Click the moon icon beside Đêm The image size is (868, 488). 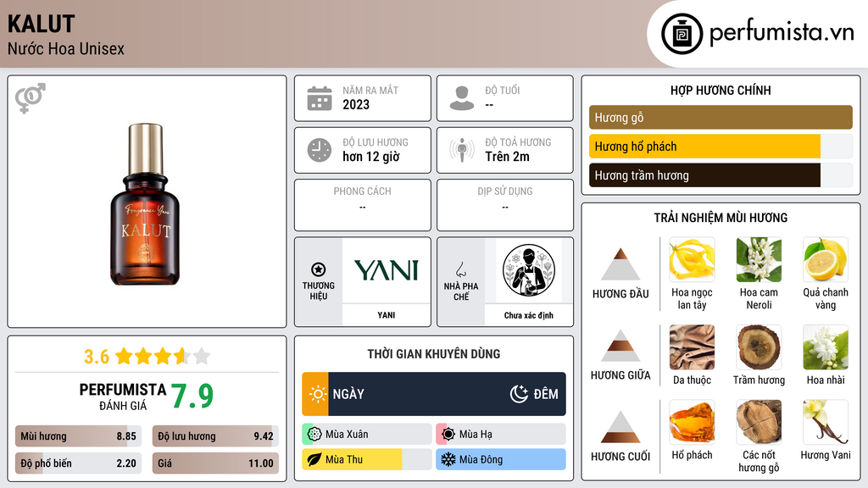point(519,394)
